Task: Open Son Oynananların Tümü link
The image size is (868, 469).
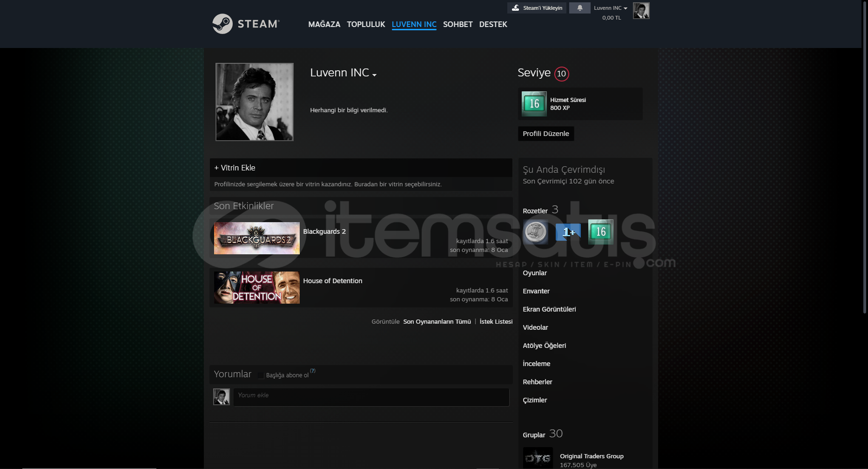Action: click(437, 321)
